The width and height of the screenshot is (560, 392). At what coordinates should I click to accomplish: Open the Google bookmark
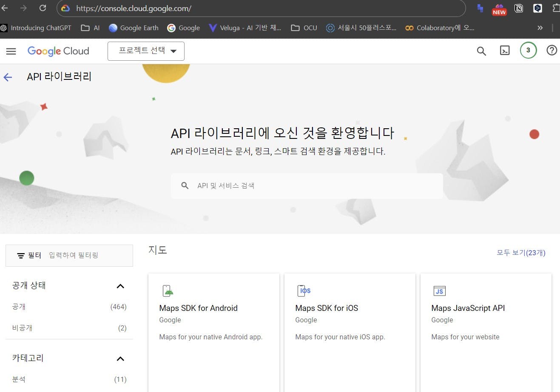[x=184, y=28]
